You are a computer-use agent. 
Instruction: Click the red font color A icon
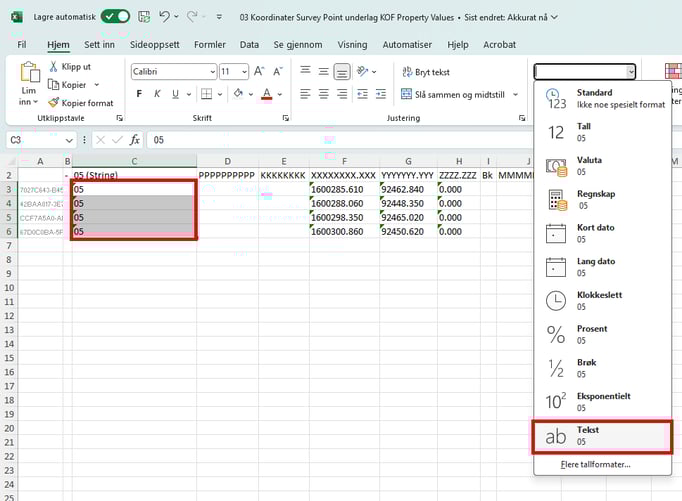pyautogui.click(x=267, y=94)
